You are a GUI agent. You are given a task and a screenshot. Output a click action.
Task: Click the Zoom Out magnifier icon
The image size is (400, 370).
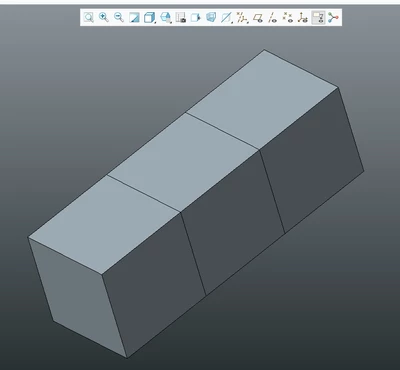tap(119, 17)
